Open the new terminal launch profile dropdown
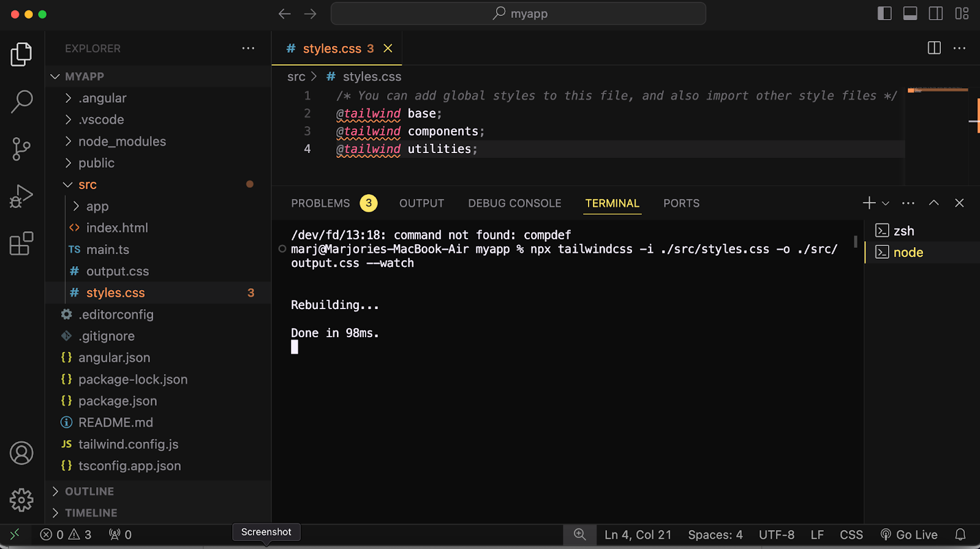The width and height of the screenshot is (980, 549). [x=886, y=203]
